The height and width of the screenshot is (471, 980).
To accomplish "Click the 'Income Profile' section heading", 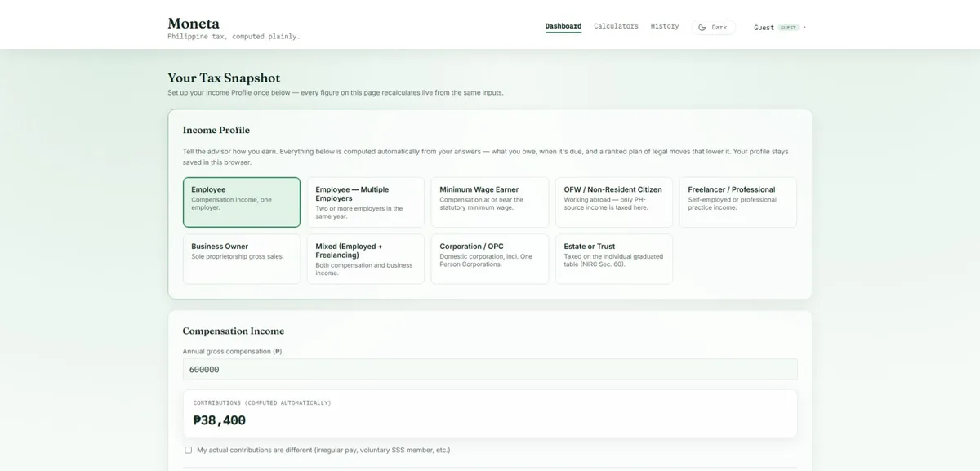I will coord(216,130).
